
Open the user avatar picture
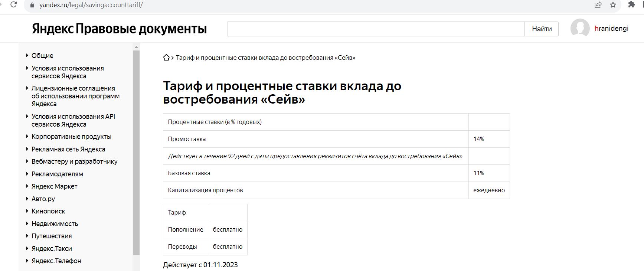(x=580, y=28)
